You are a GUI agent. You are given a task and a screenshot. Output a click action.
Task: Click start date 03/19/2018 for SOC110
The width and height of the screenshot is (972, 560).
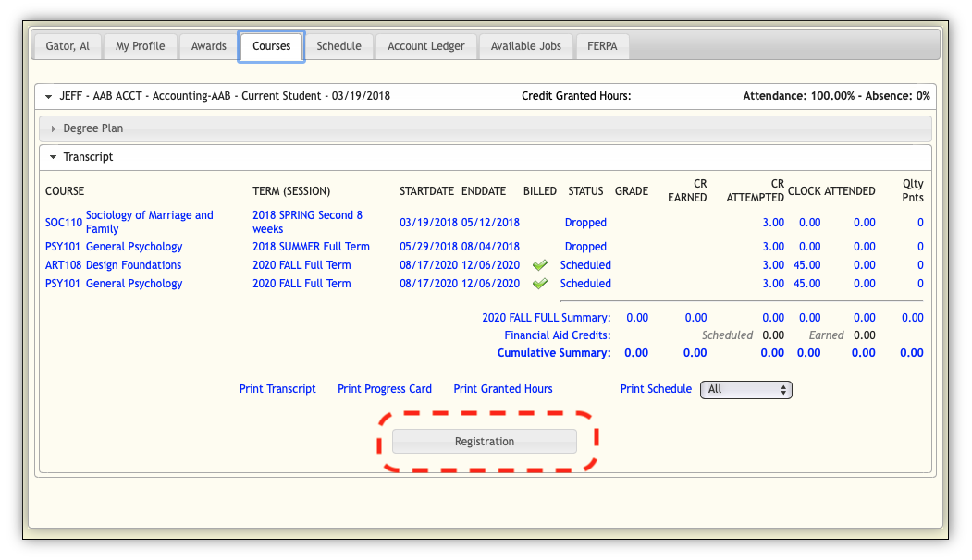click(428, 223)
